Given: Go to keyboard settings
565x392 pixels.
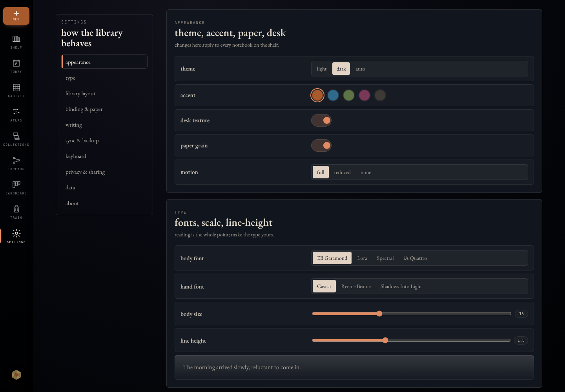Looking at the screenshot, I should tap(104, 156).
